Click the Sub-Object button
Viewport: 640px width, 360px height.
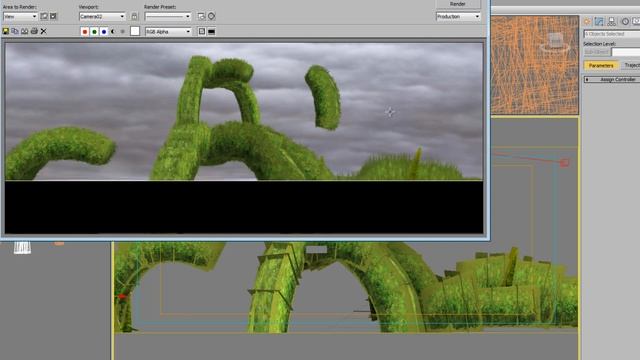596,52
